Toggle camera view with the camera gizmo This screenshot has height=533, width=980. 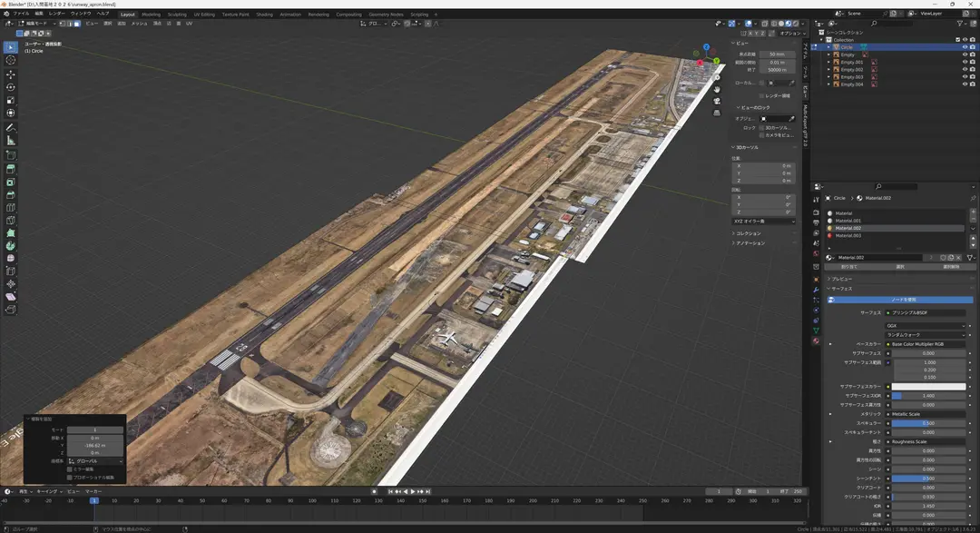(x=717, y=101)
